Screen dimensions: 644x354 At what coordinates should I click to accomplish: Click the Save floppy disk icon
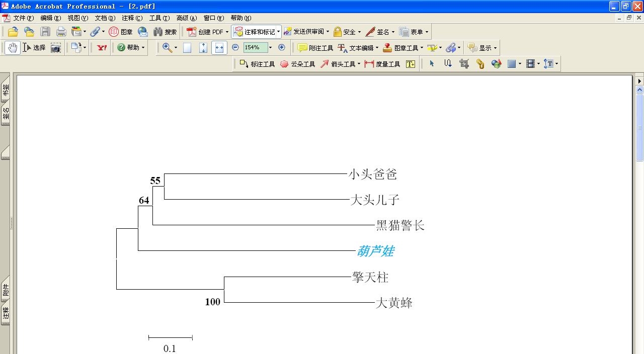tap(45, 32)
